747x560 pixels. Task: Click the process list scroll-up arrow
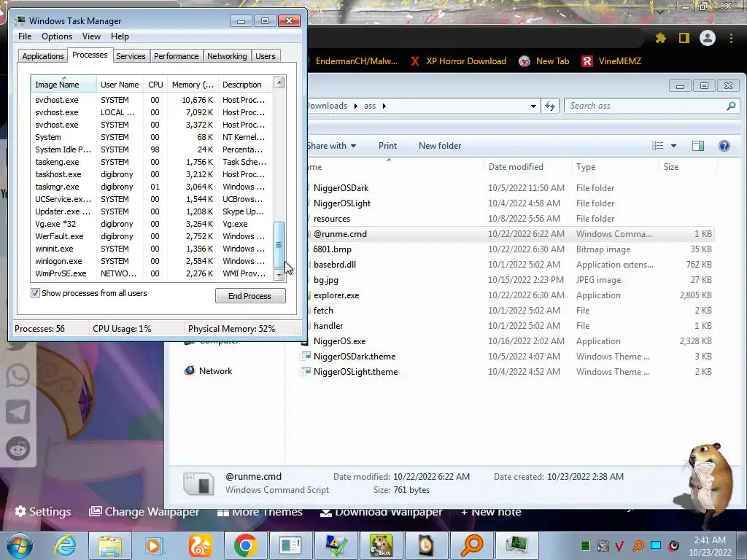tap(279, 82)
